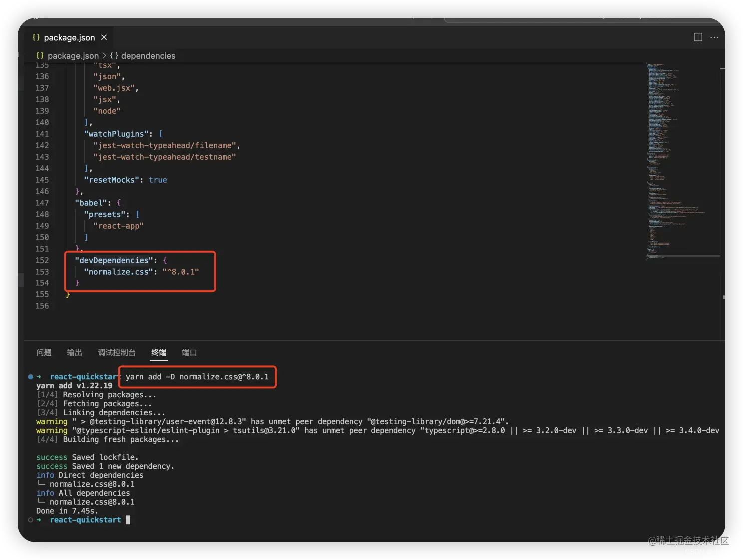Close the package.json editor tab
Viewport: 743px width, 560px height.
tap(104, 37)
